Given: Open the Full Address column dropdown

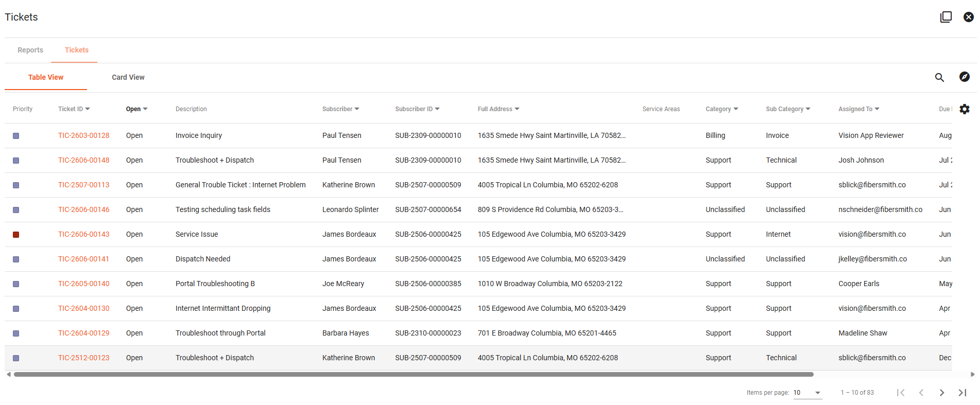Looking at the screenshot, I should coord(517,109).
